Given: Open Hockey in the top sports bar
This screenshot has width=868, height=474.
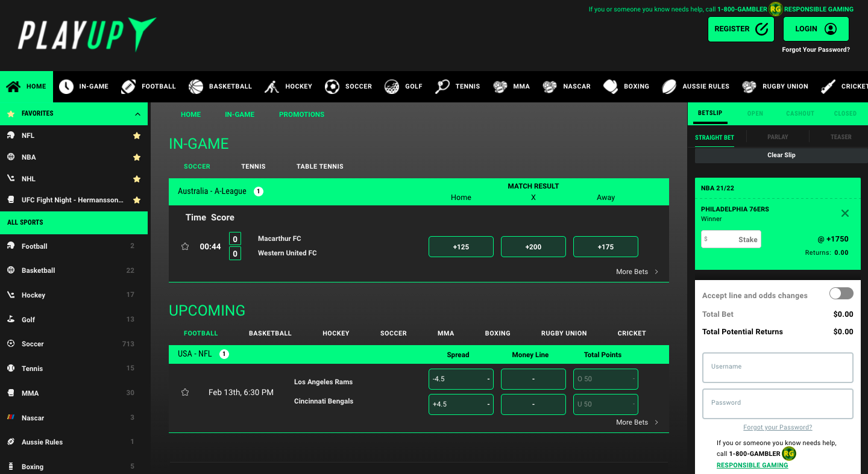Looking at the screenshot, I should point(288,86).
